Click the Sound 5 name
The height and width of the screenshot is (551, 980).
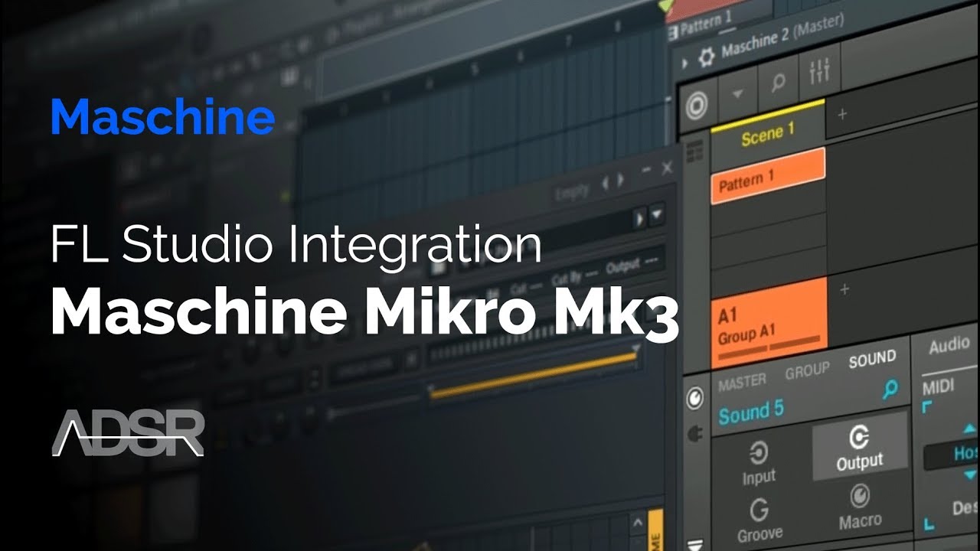751,412
